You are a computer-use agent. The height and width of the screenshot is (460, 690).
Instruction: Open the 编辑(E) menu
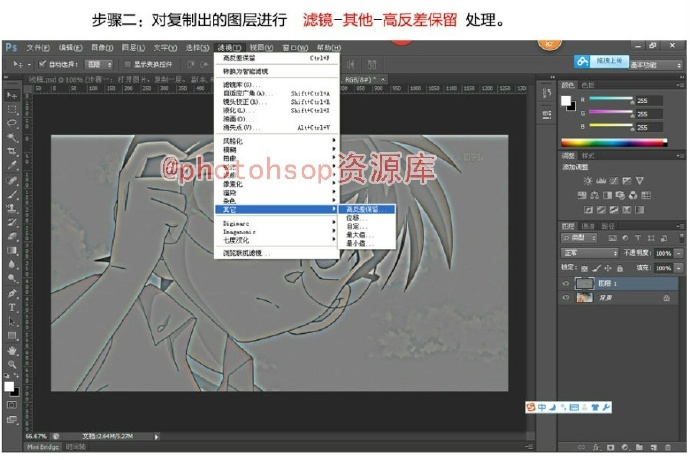coord(70,48)
